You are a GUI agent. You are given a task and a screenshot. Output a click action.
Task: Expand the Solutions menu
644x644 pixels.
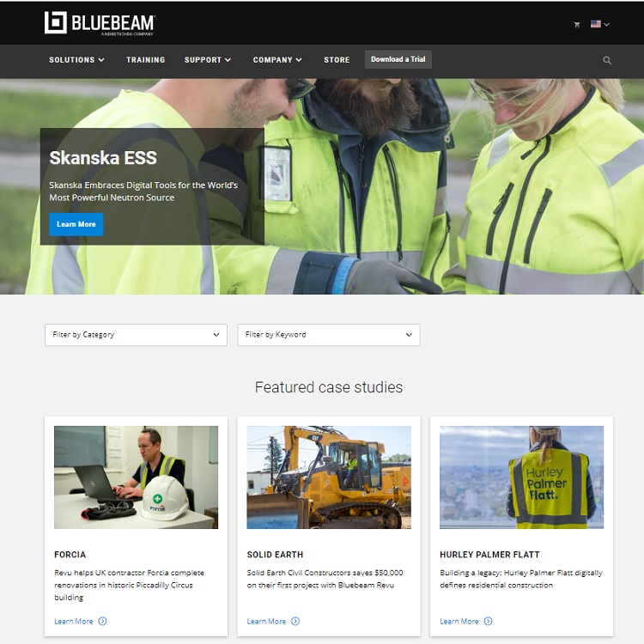click(76, 60)
